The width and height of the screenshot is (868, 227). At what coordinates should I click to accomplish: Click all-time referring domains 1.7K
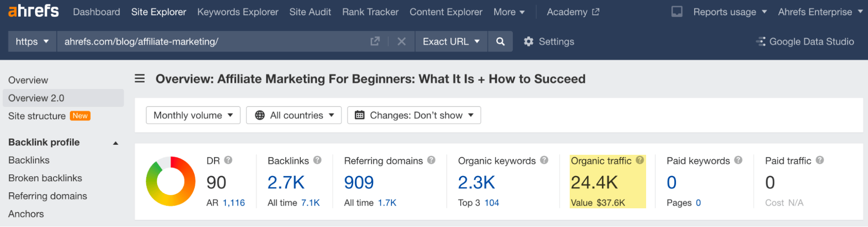(x=387, y=203)
